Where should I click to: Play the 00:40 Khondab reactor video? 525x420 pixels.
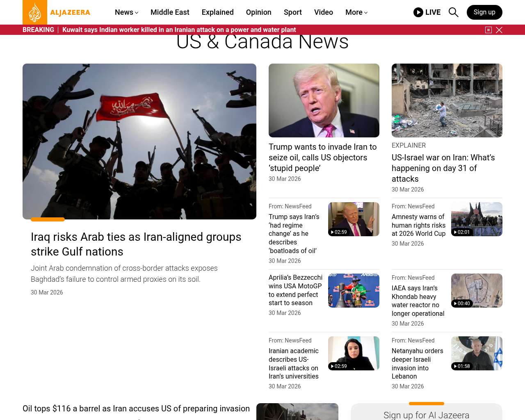tap(477, 290)
